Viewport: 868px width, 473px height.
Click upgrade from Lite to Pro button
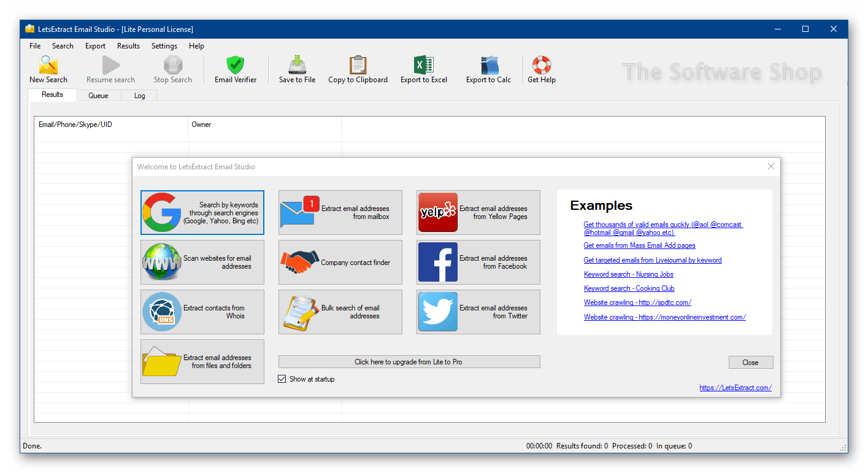[409, 362]
